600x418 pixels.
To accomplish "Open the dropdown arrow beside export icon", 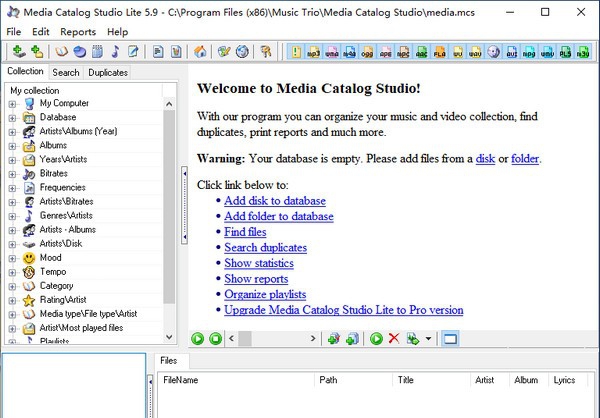I will pos(428,339).
